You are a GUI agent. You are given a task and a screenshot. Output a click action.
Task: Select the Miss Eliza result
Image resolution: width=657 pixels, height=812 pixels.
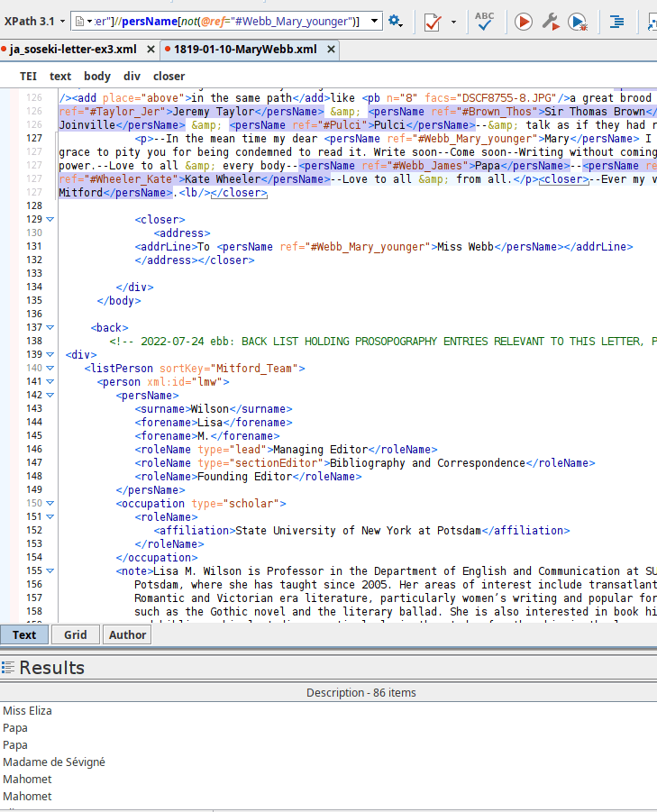27,710
